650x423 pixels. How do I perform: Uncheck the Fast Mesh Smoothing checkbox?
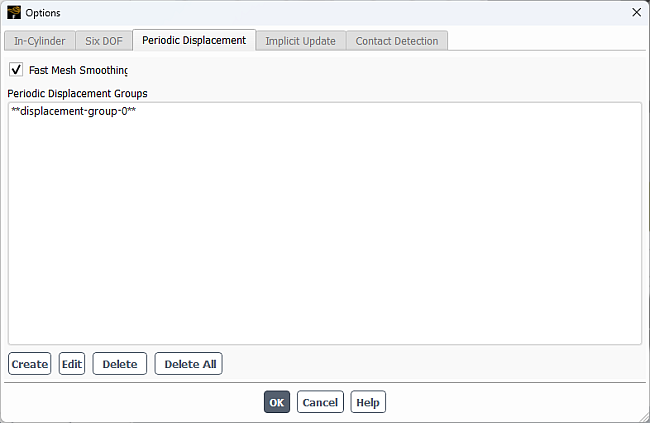(16, 70)
